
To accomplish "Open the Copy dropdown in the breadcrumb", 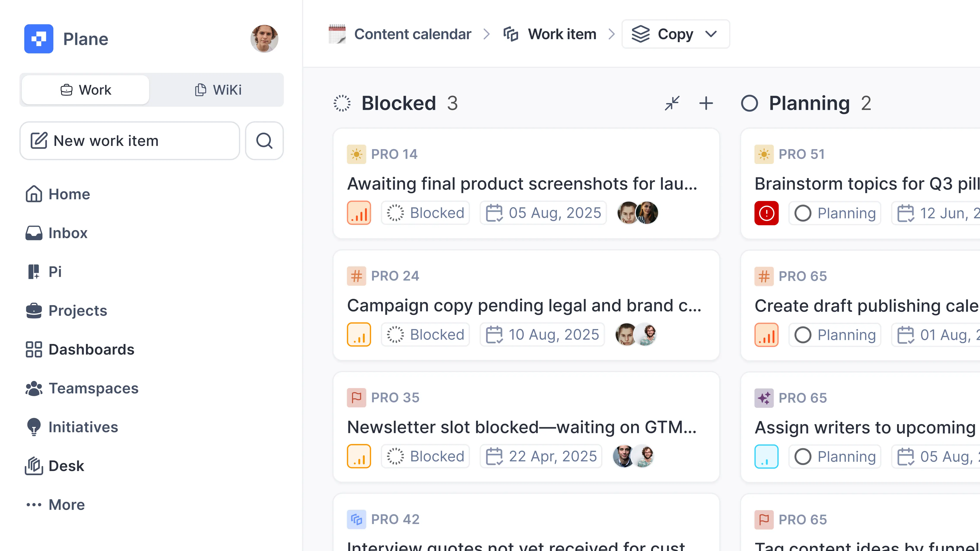I will click(675, 34).
